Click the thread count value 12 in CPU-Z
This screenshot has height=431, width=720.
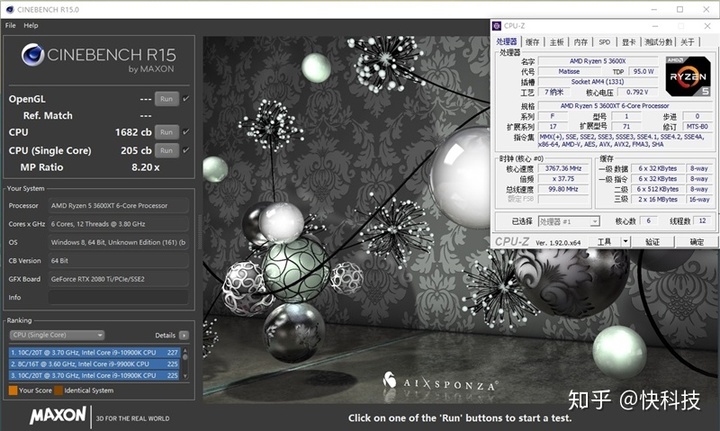click(x=702, y=221)
